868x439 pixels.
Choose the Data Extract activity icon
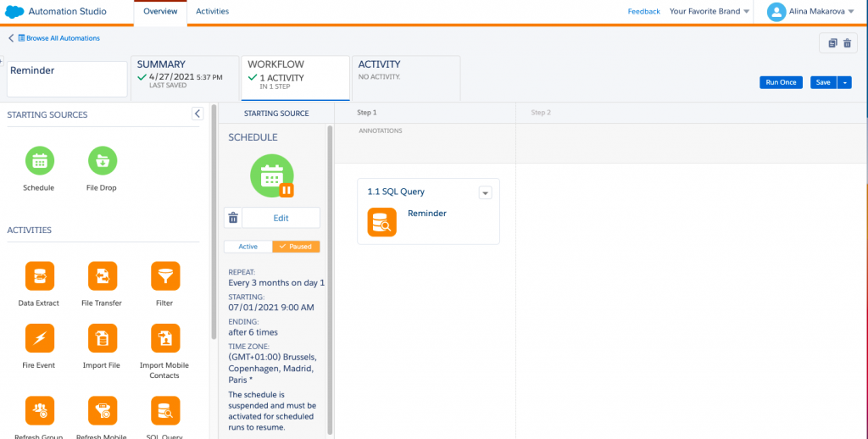[39, 276]
